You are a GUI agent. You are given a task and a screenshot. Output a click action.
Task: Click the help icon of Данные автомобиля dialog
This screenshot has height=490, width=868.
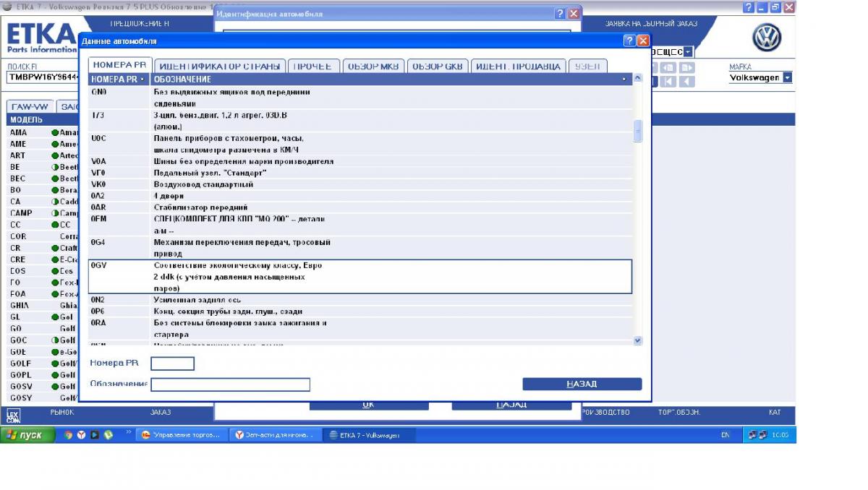629,40
